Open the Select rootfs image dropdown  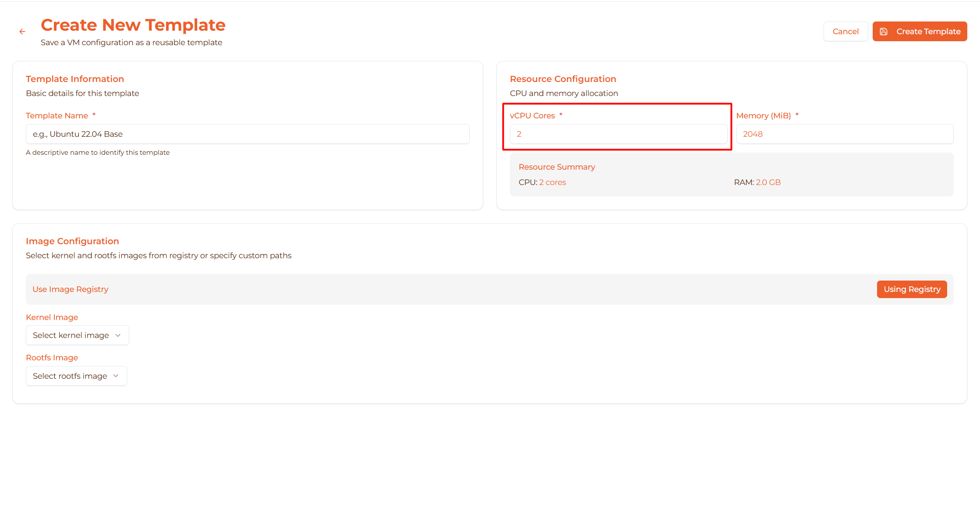tap(76, 376)
